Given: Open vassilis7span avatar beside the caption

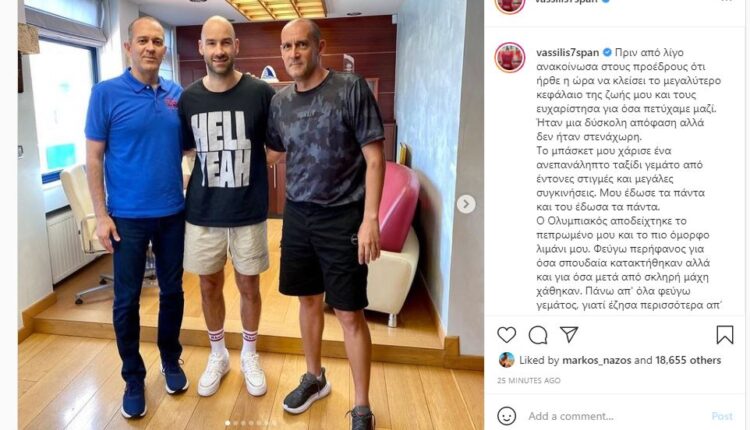Looking at the screenshot, I should (x=510, y=57).
